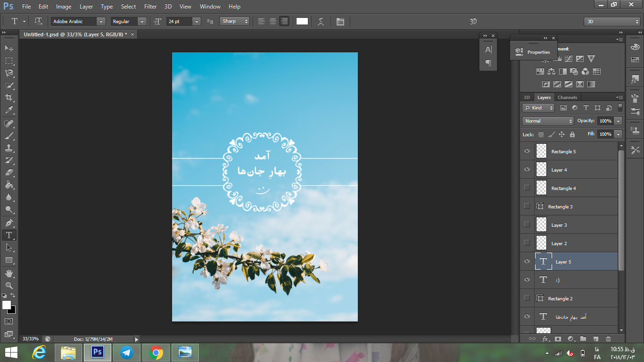Screen dimensions: 644x362
Task: Open the Normal blend mode dropdown
Action: (548, 121)
